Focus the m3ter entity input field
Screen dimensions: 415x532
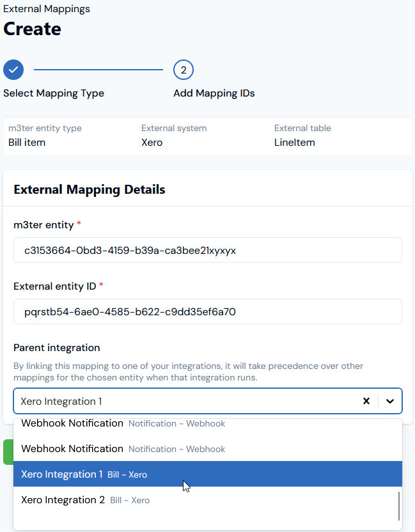point(208,251)
